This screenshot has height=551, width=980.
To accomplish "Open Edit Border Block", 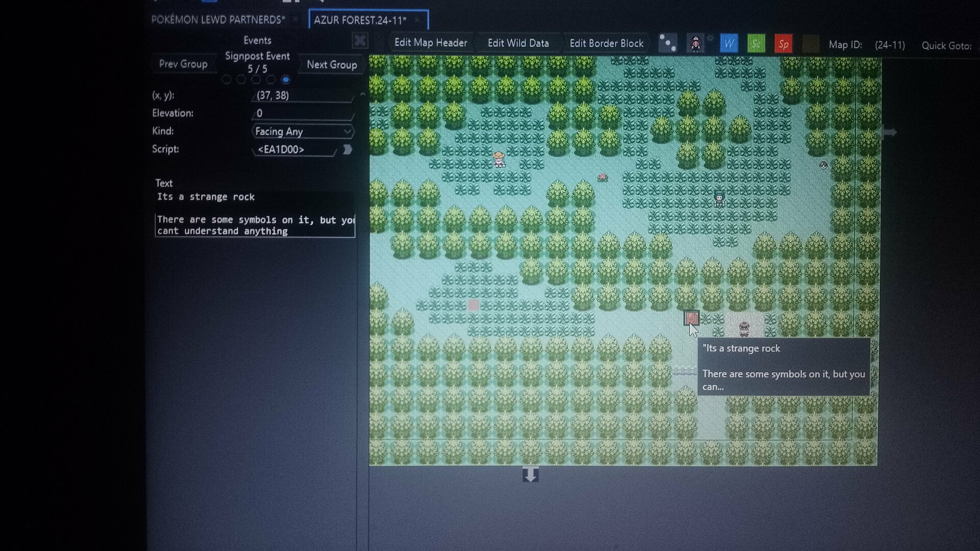I will pos(606,43).
